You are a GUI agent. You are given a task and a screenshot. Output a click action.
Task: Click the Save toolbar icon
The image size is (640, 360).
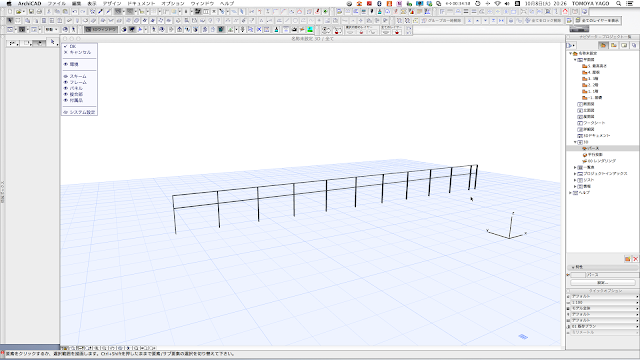(x=31, y=12)
